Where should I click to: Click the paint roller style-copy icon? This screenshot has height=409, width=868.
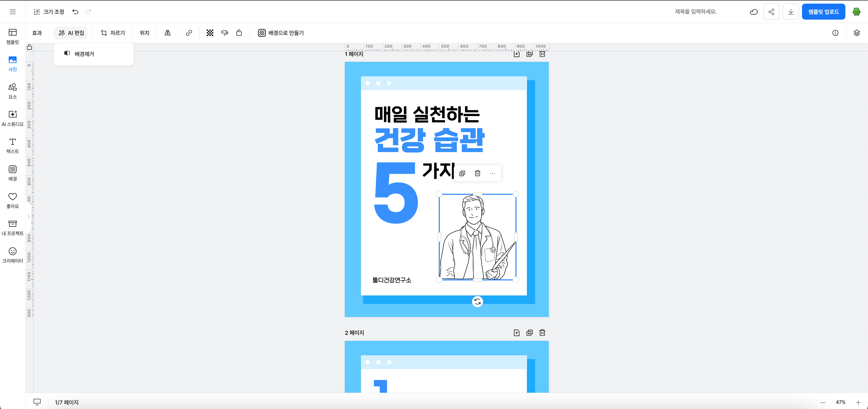pos(225,33)
